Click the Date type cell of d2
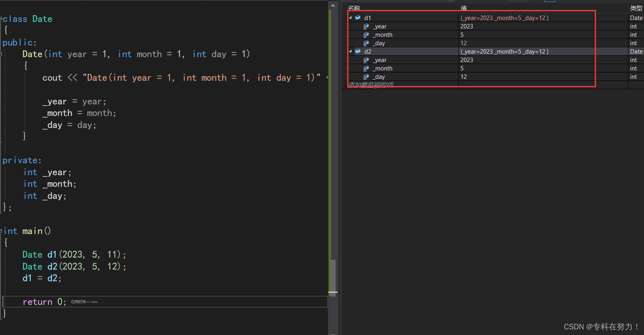The height and width of the screenshot is (335, 644). 636,52
